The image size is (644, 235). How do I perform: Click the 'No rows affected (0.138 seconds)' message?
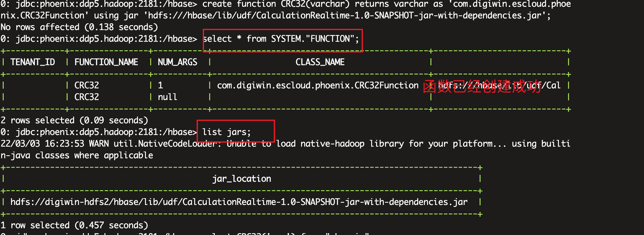click(79, 27)
